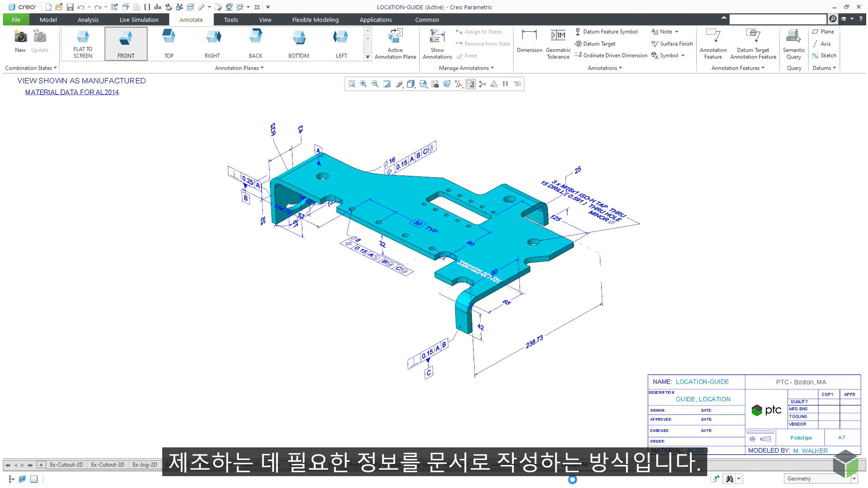Toggle full screen square icon in status bar
This screenshot has width=868, height=488.
coord(34,479)
